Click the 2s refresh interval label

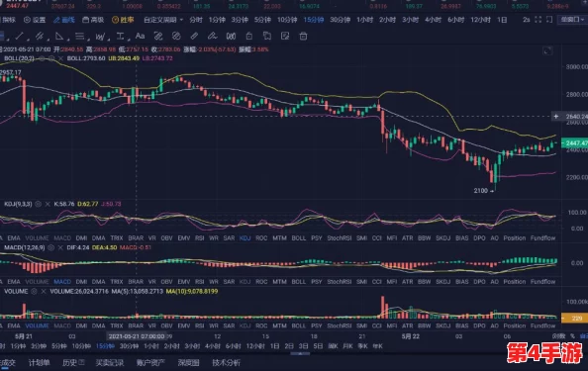coord(526,20)
